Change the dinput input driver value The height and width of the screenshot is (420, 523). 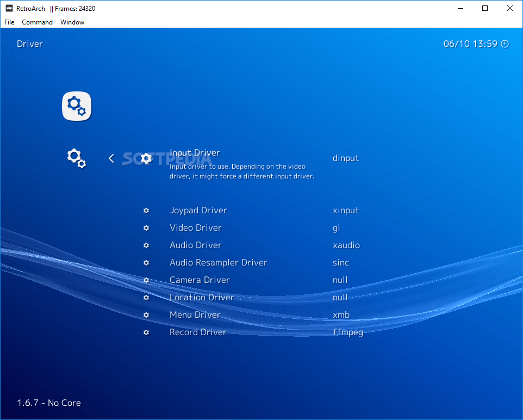(x=346, y=158)
